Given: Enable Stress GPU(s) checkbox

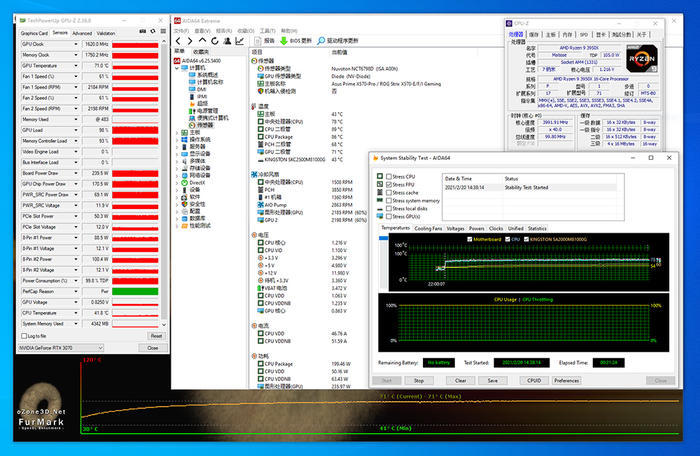Looking at the screenshot, I should [389, 217].
